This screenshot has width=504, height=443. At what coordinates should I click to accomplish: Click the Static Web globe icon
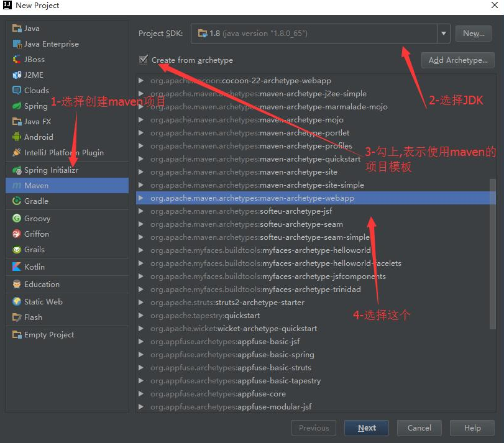point(17,302)
